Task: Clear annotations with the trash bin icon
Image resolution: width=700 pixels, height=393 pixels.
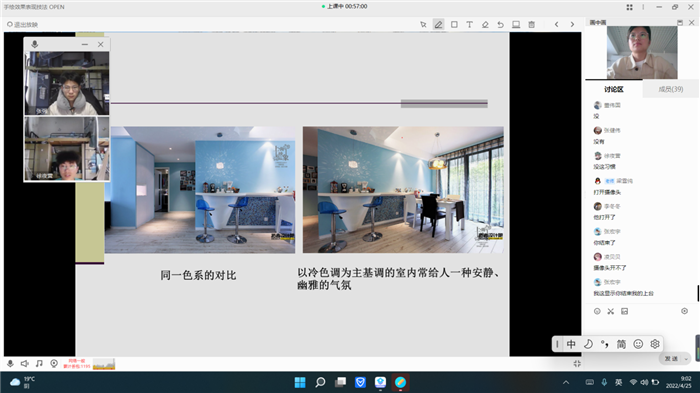Action: click(x=531, y=25)
